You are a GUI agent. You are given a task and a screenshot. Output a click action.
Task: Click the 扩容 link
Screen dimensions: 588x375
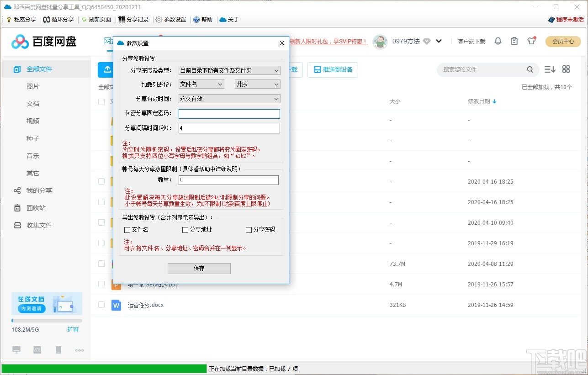[73, 329]
